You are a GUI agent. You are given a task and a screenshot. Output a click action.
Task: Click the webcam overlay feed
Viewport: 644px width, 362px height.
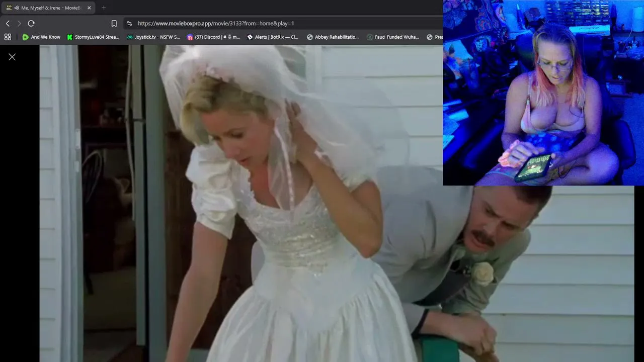click(543, 93)
